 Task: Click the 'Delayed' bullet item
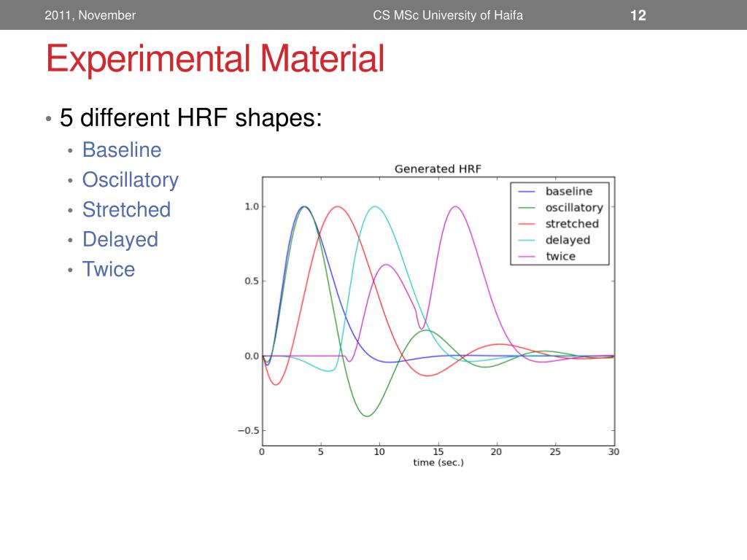click(120, 239)
